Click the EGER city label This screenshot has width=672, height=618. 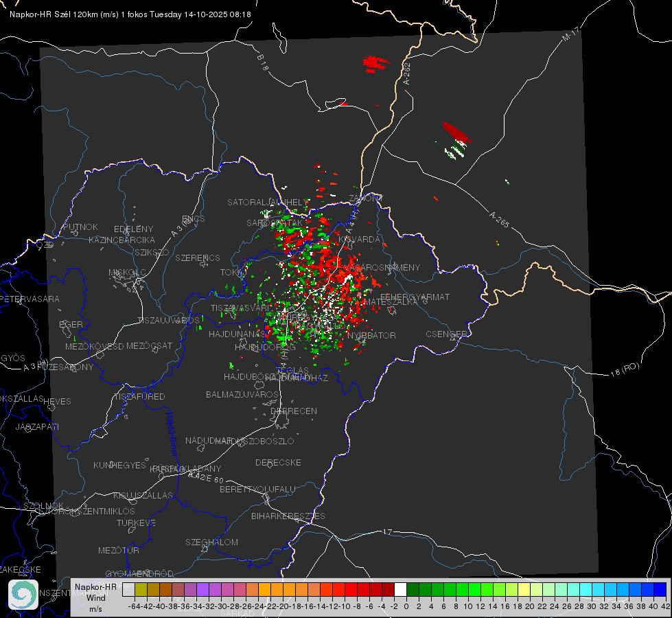[x=71, y=324]
